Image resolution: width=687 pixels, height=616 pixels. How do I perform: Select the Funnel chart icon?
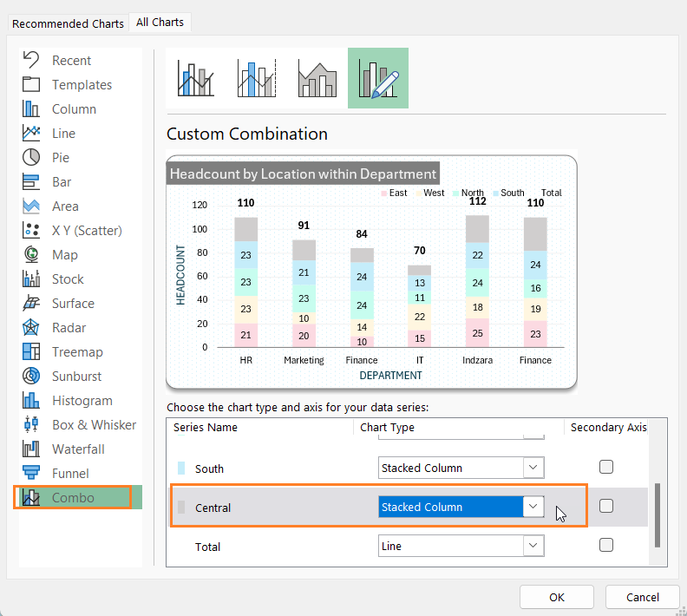click(31, 473)
